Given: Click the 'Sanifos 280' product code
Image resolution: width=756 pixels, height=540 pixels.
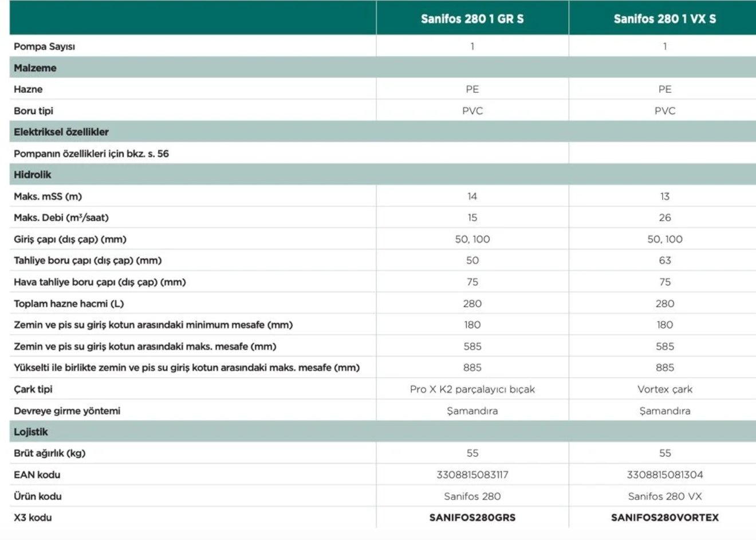Looking at the screenshot, I should click(472, 496).
